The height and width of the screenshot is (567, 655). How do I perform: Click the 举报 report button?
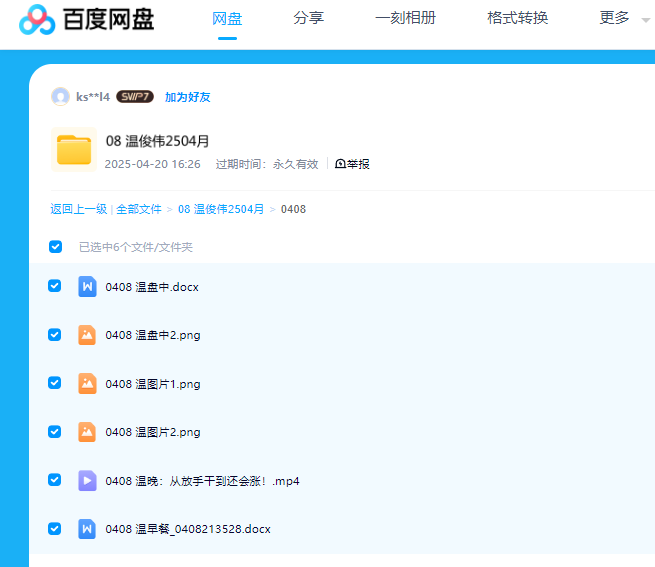(352, 164)
